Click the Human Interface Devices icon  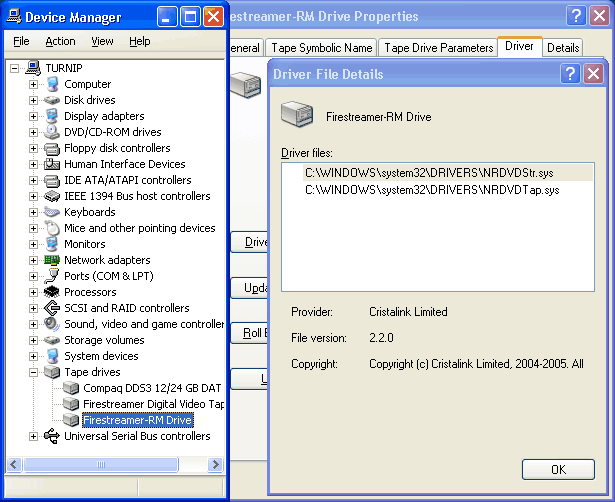(x=52, y=164)
